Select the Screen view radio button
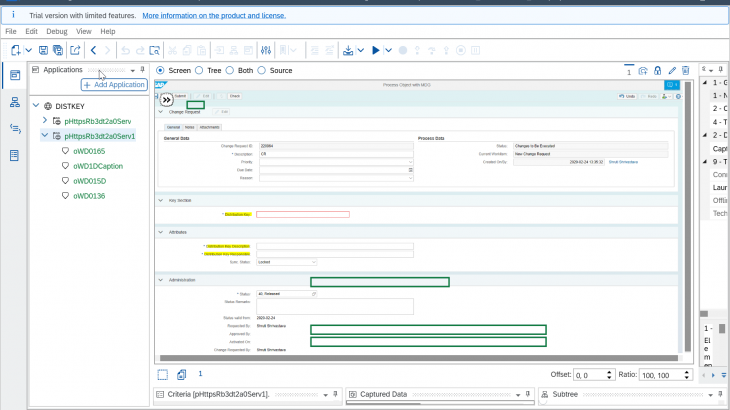 pos(160,70)
